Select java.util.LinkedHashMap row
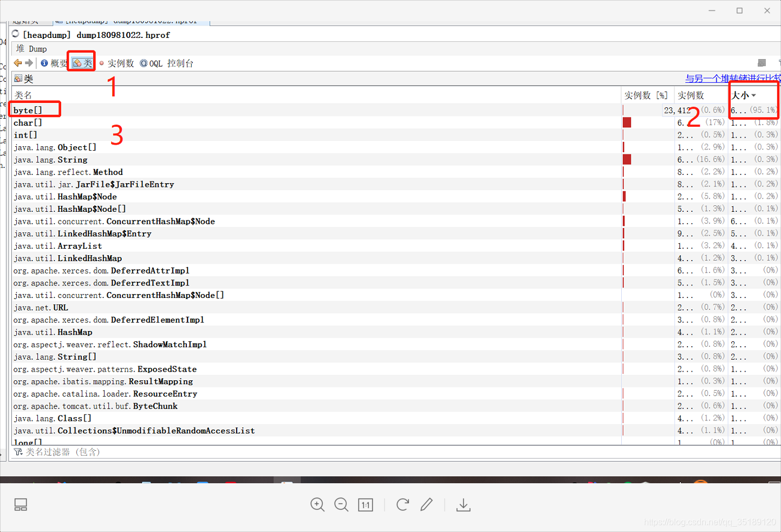Image resolution: width=781 pixels, height=532 pixels. click(395, 258)
